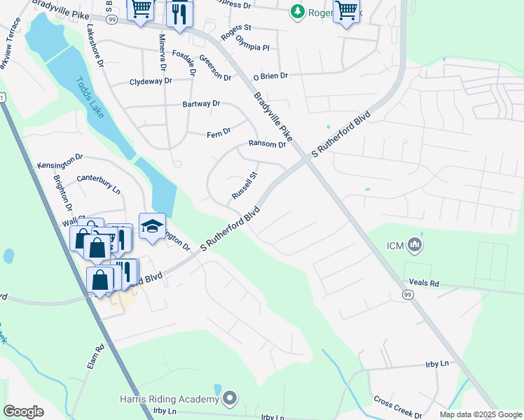Click the Todds Lake label
Viewport: 524px width, 420px height.
tap(90, 97)
